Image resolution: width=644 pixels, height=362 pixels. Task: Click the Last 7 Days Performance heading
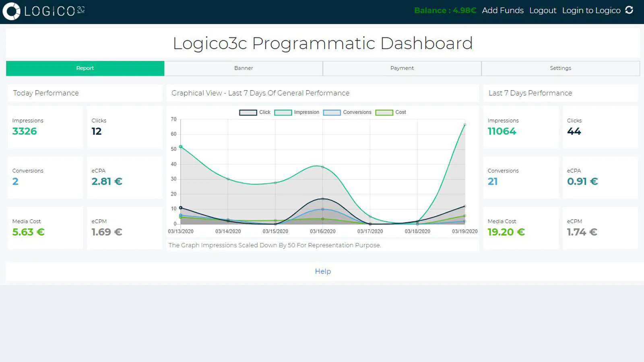click(x=530, y=93)
